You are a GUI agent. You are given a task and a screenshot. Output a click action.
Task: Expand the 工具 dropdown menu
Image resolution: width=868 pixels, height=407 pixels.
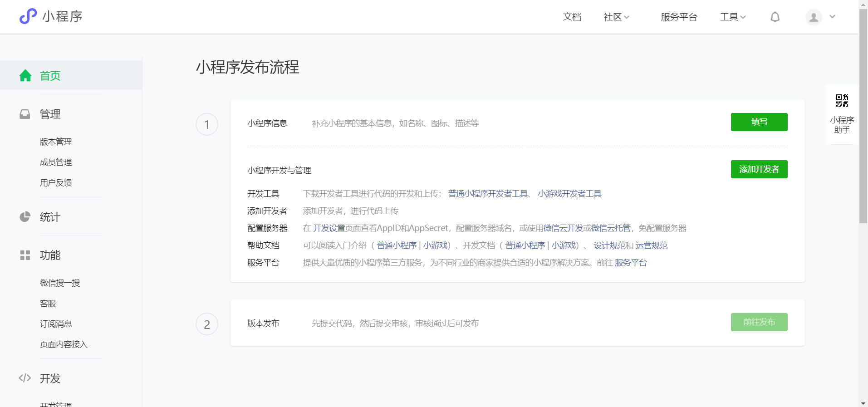pyautogui.click(x=733, y=17)
